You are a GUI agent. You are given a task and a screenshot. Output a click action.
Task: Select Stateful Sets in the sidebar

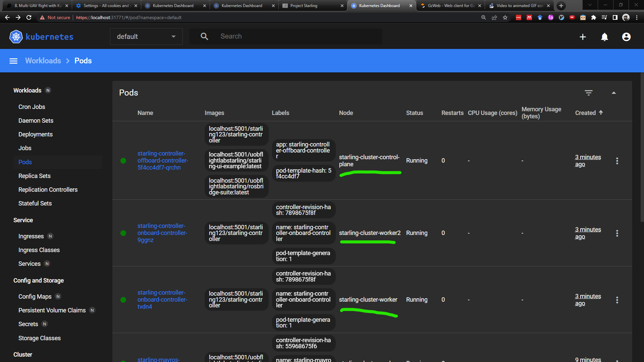click(x=35, y=203)
